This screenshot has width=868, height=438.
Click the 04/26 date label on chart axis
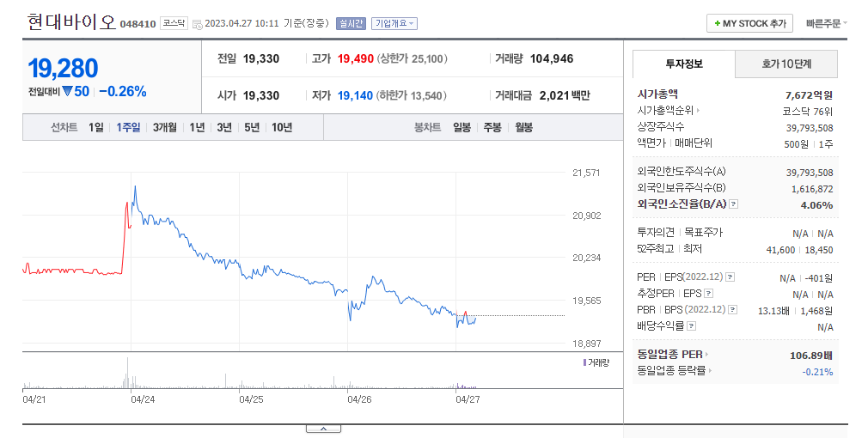point(359,399)
